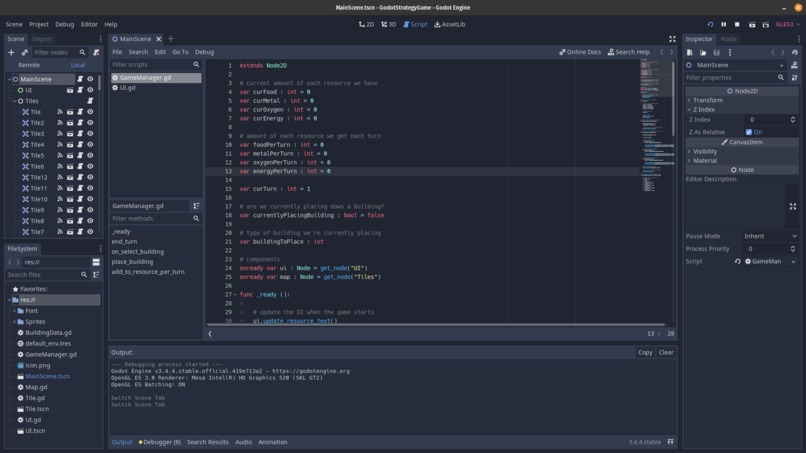This screenshot has width=806, height=453.
Task: Copy the output log
Action: [645, 352]
